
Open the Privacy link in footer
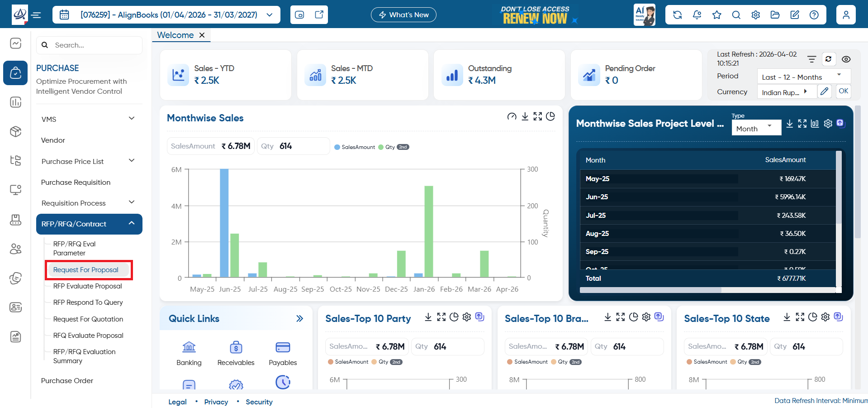coord(216,402)
